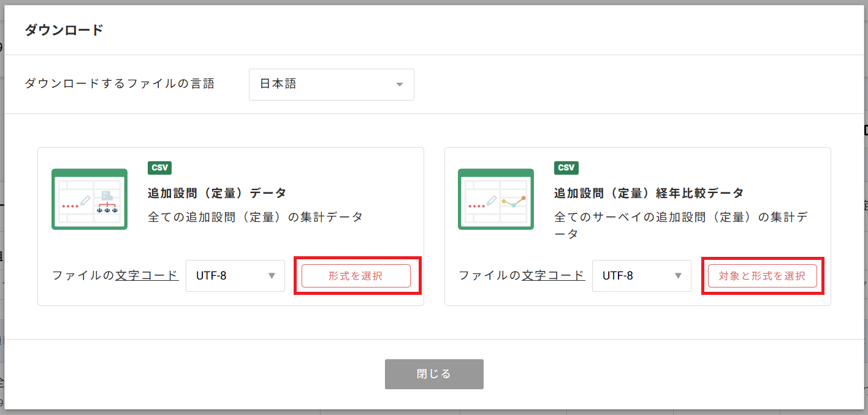Open the UTF-8 dropdown on the left card
Viewport: 868px width, 415px height.
pyautogui.click(x=235, y=276)
